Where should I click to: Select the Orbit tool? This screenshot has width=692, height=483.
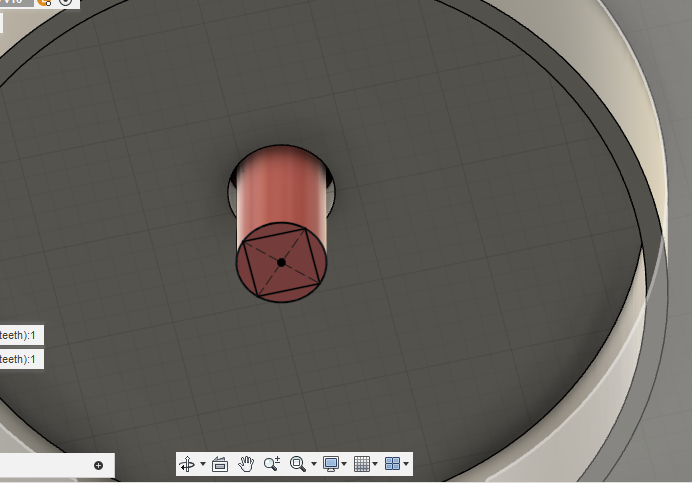(x=187, y=464)
